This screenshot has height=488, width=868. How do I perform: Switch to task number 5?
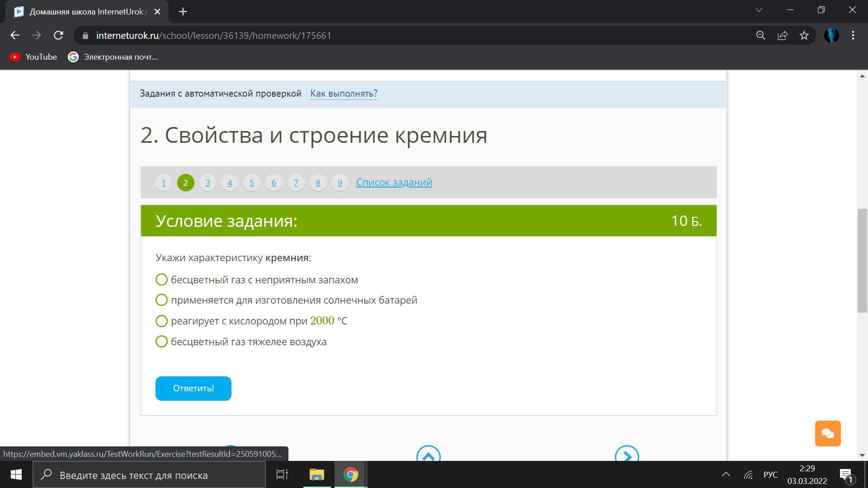pyautogui.click(x=251, y=183)
